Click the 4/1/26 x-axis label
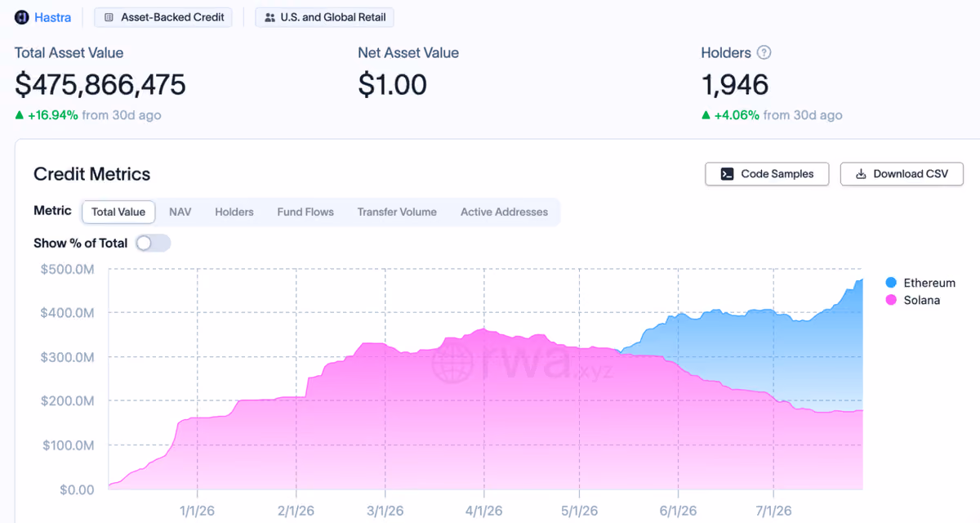Viewport: 980px width, 523px height. (484, 511)
